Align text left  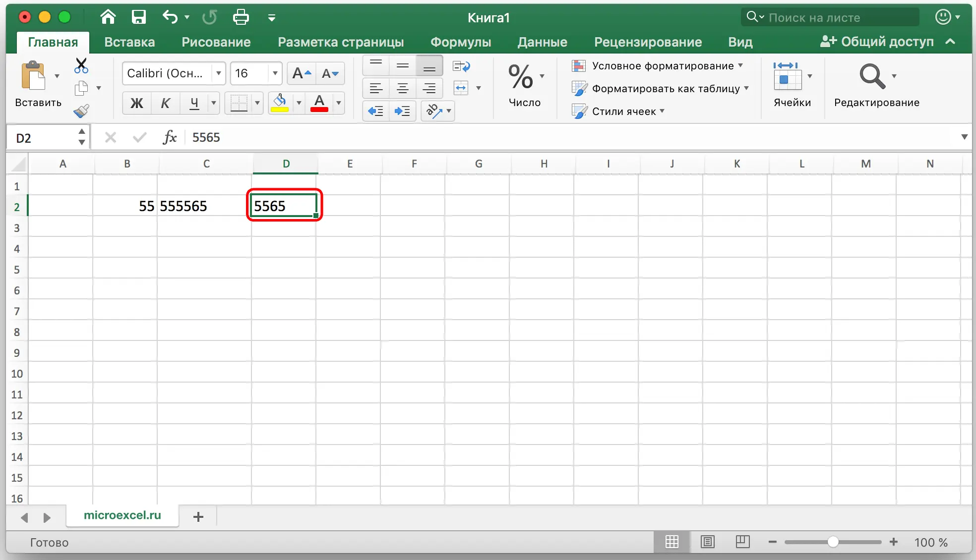[x=376, y=89]
